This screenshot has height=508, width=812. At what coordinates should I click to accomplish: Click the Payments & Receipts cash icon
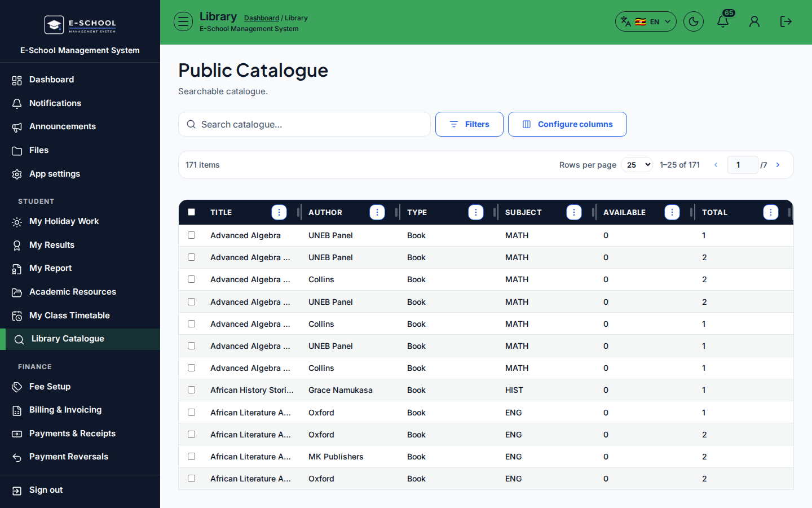pos(17,434)
